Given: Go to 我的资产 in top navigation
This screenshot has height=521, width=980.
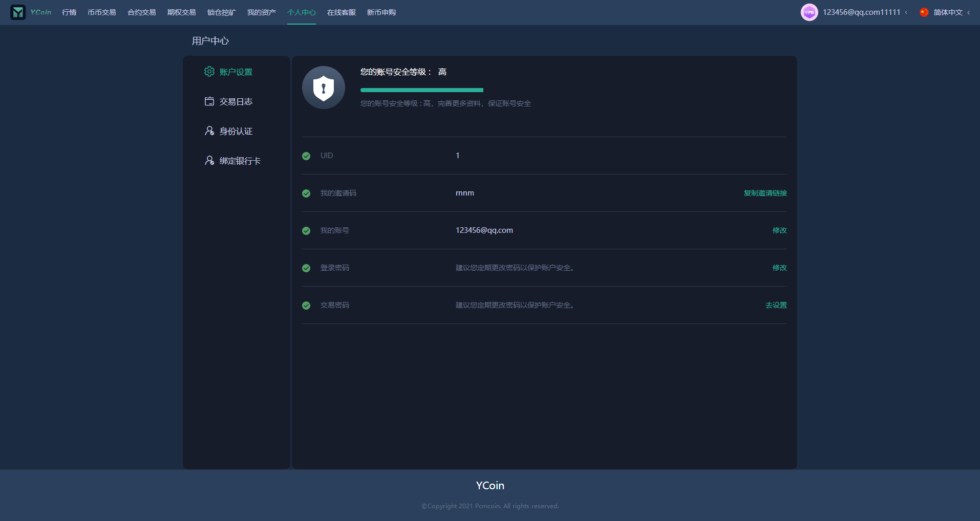Looking at the screenshot, I should click(261, 12).
